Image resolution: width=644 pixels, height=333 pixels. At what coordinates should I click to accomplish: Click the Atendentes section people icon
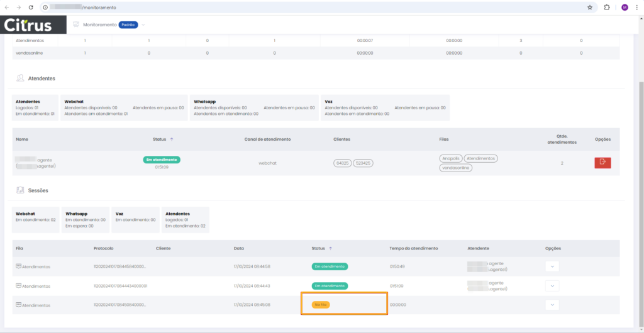pos(20,79)
